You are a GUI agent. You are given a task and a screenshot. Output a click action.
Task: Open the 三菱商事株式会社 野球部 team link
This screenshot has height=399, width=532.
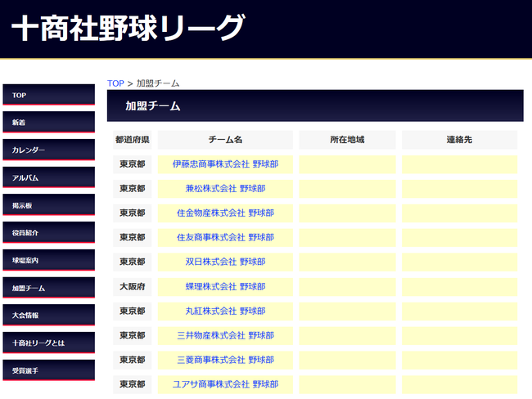point(225,360)
